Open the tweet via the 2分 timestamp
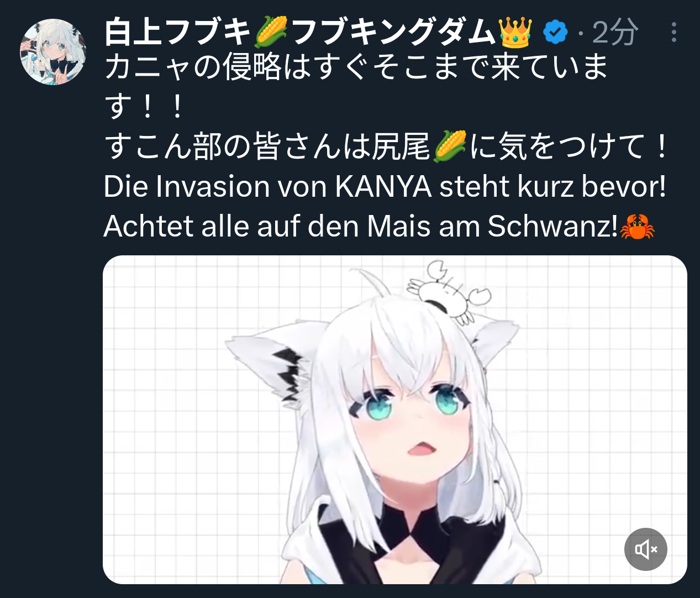 pos(615,33)
